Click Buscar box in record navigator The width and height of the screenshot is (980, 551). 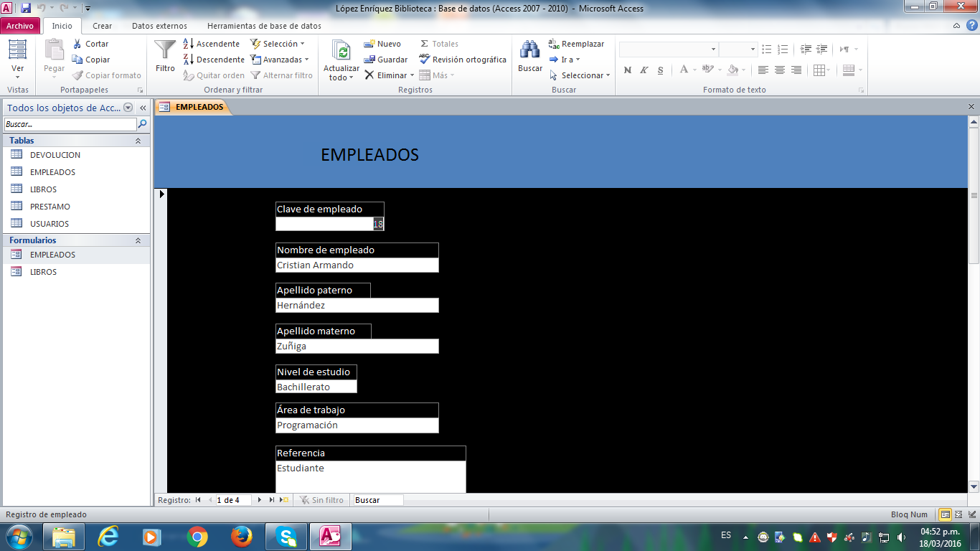tap(377, 500)
